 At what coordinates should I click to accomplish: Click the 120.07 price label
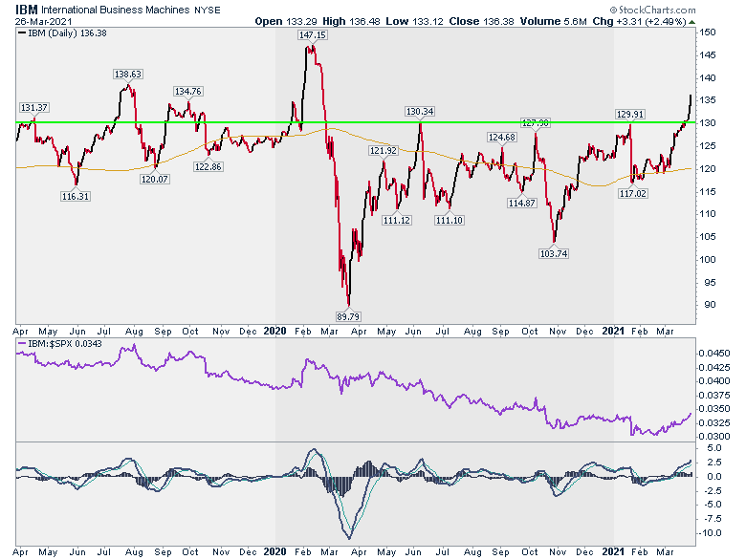(155, 180)
